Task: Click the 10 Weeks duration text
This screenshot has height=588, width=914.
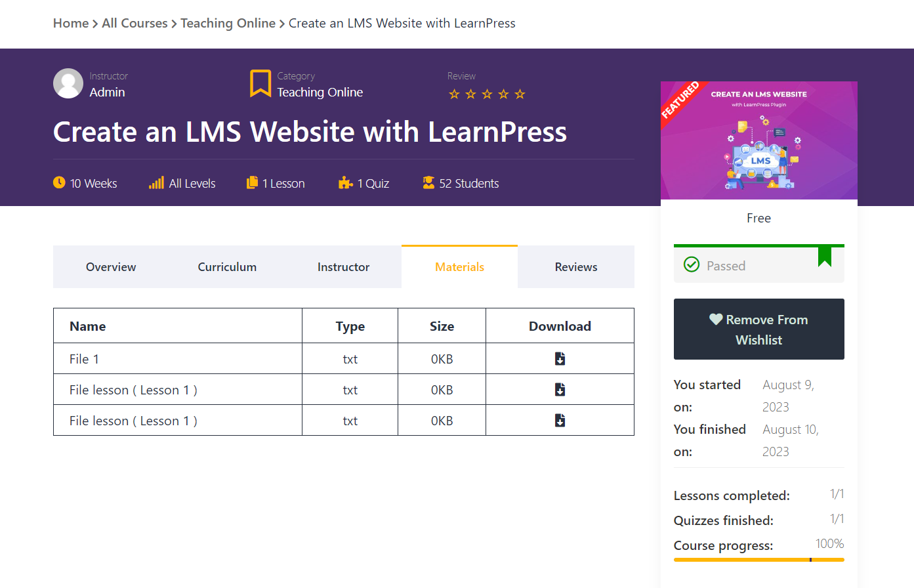Action: pos(94,184)
